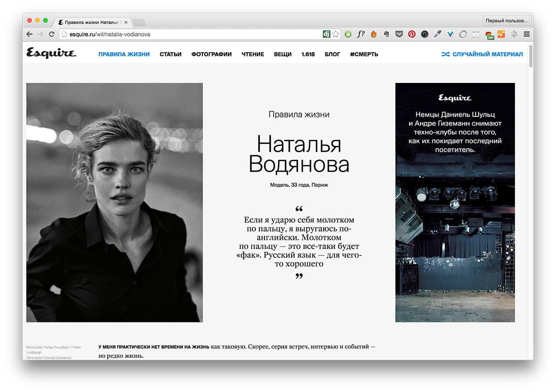Open the Esquire techno-clubs ad banner
The image size is (556, 392).
coord(455,203)
